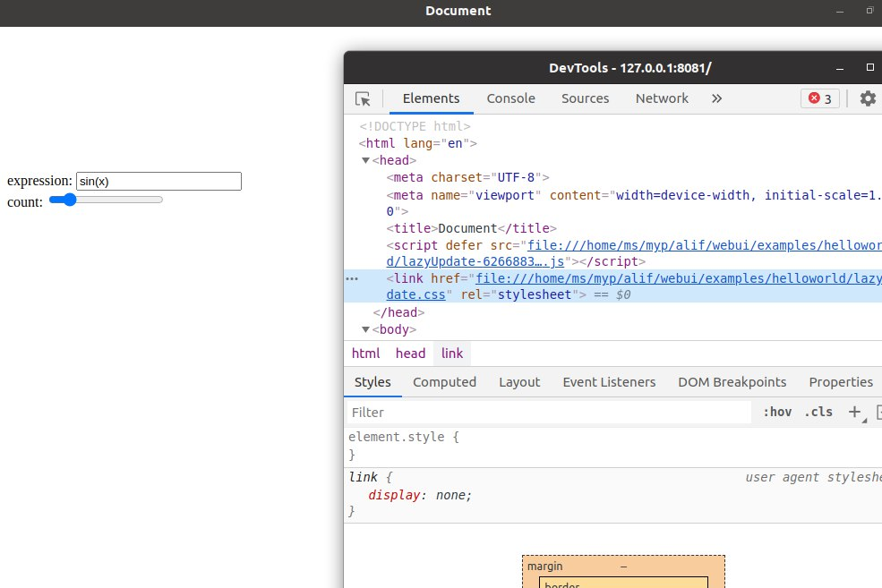Select link in the breadcrumb bar
This screenshot has width=882, height=588.
point(451,354)
